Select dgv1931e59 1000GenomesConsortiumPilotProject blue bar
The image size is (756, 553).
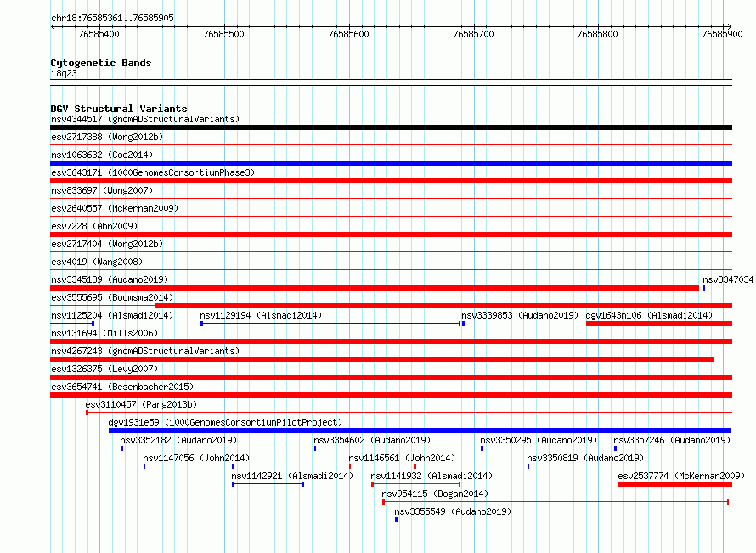(420, 431)
